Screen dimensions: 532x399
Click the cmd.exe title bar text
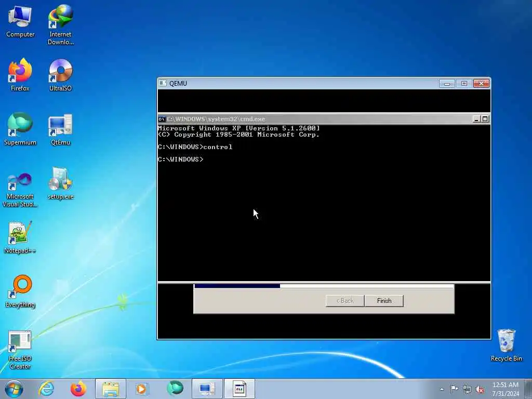point(216,119)
